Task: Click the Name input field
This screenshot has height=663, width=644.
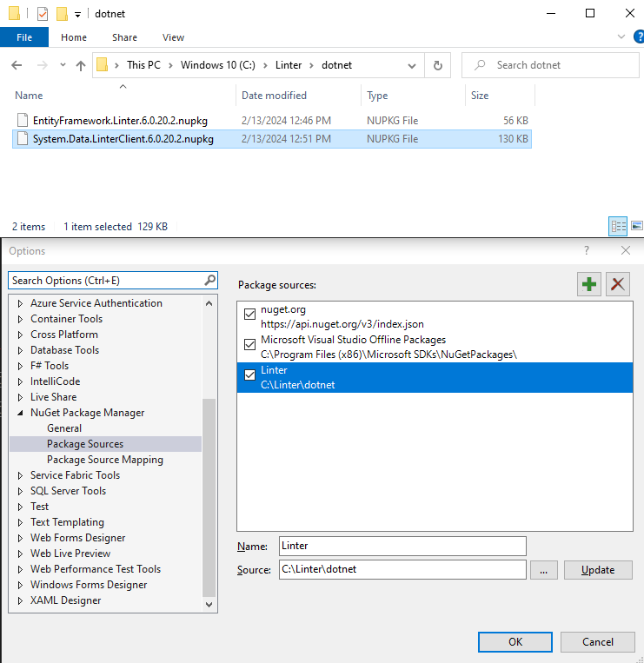Action: tap(402, 546)
